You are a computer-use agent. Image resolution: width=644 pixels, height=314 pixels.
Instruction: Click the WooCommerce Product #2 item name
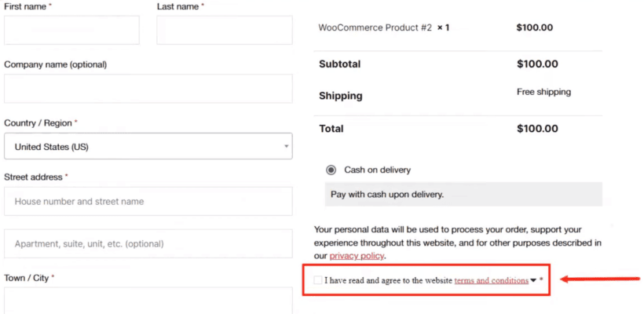coord(375,28)
